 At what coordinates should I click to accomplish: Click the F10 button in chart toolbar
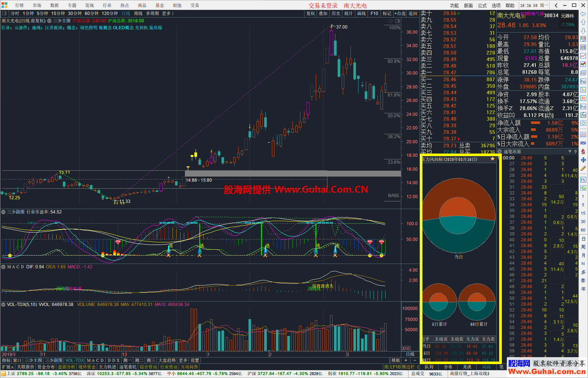pos(374,14)
